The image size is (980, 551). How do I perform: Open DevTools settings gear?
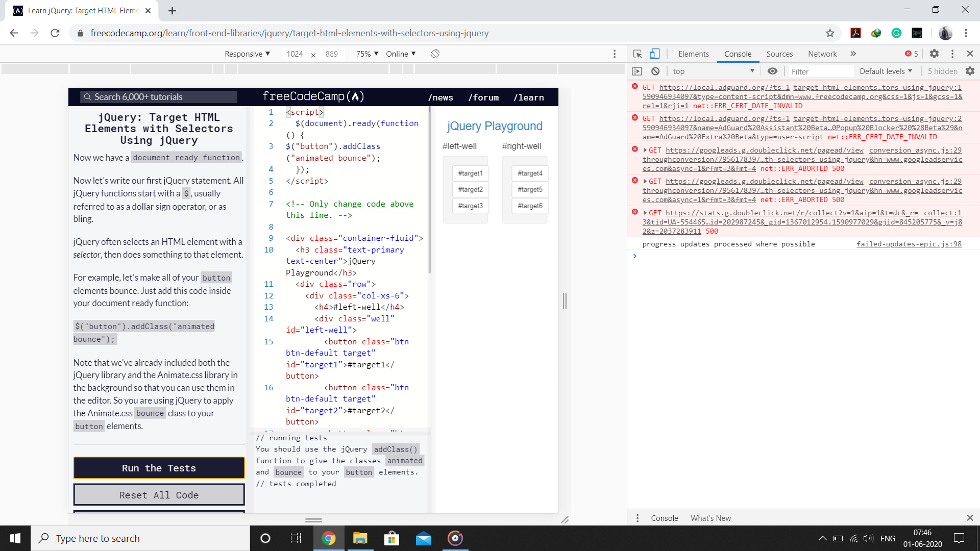(935, 54)
